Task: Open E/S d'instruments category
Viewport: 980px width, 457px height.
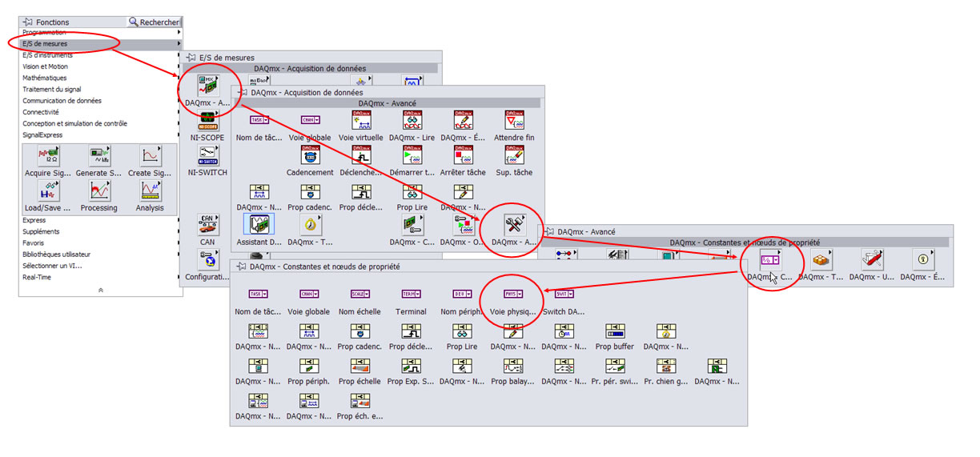Action: 101,55
